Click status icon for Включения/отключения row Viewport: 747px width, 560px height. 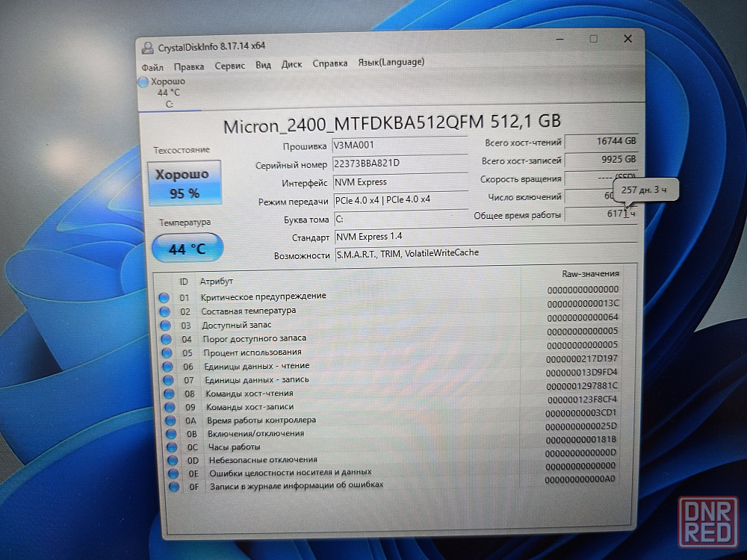coord(172,434)
